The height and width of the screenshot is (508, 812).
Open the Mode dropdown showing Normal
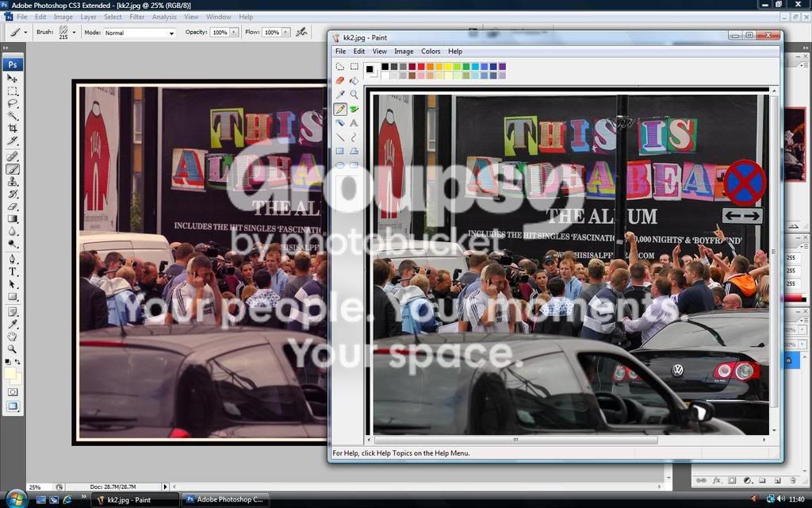point(140,33)
